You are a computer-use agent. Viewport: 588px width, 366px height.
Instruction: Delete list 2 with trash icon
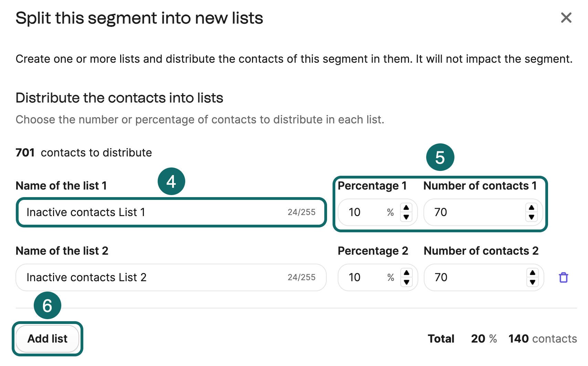click(563, 277)
